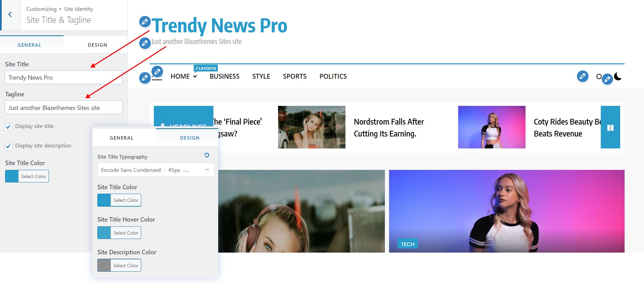The height and width of the screenshot is (288, 644).
Task: Toggle dark mode with the moon icon
Action: pos(618,76)
